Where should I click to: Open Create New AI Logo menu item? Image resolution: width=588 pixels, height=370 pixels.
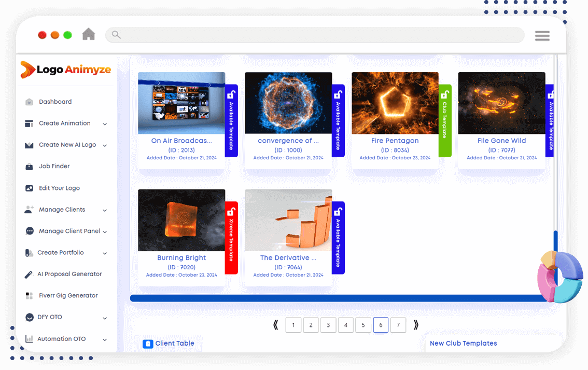[67, 145]
